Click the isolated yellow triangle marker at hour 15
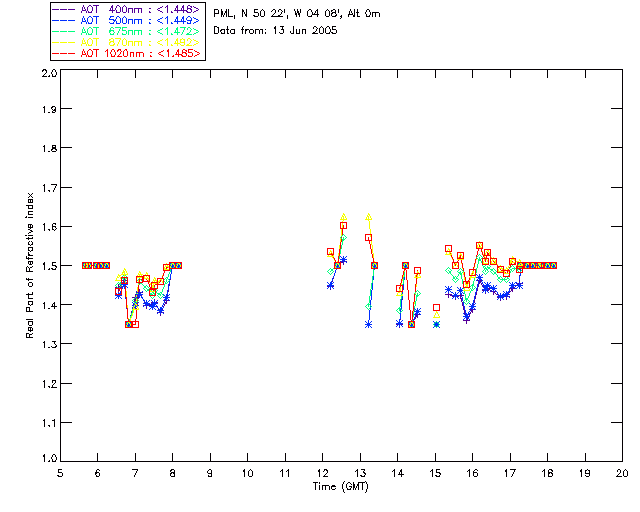Image resolution: width=640 pixels, height=512 pixels. coord(436,315)
